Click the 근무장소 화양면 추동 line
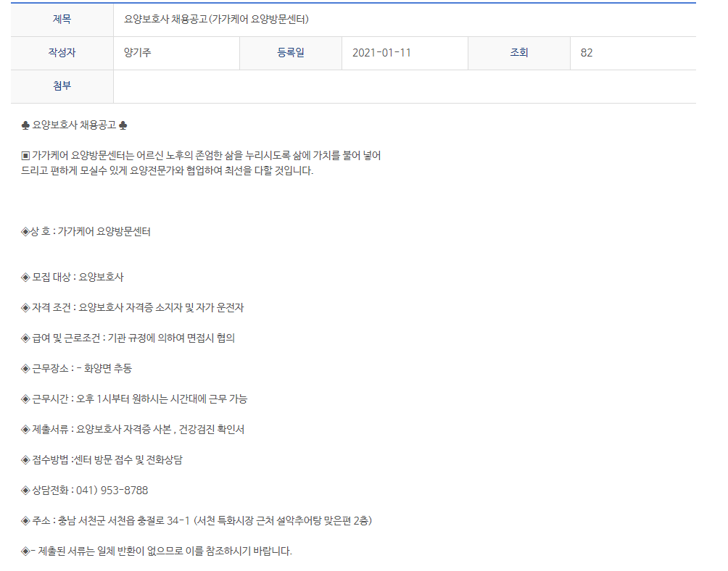The width and height of the screenshot is (728, 571). 77,369
